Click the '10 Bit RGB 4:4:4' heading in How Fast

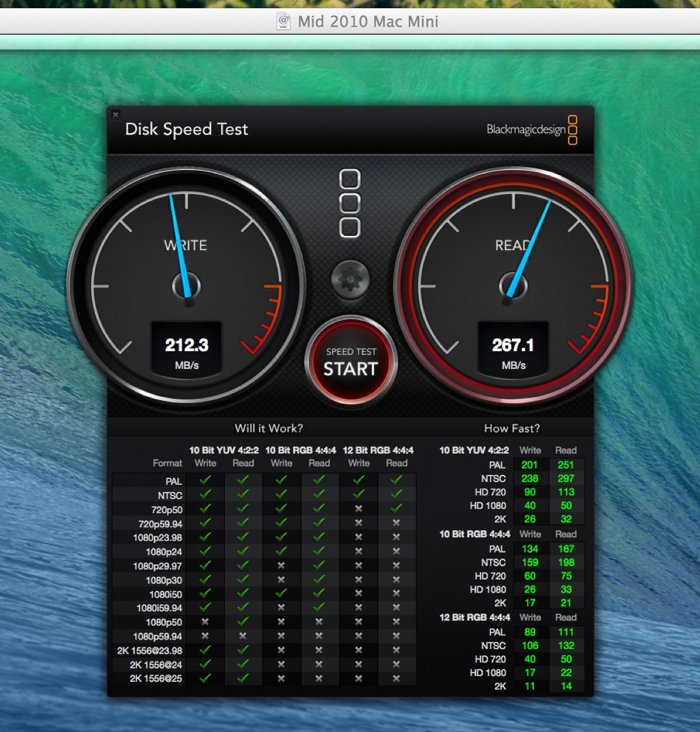click(x=475, y=534)
